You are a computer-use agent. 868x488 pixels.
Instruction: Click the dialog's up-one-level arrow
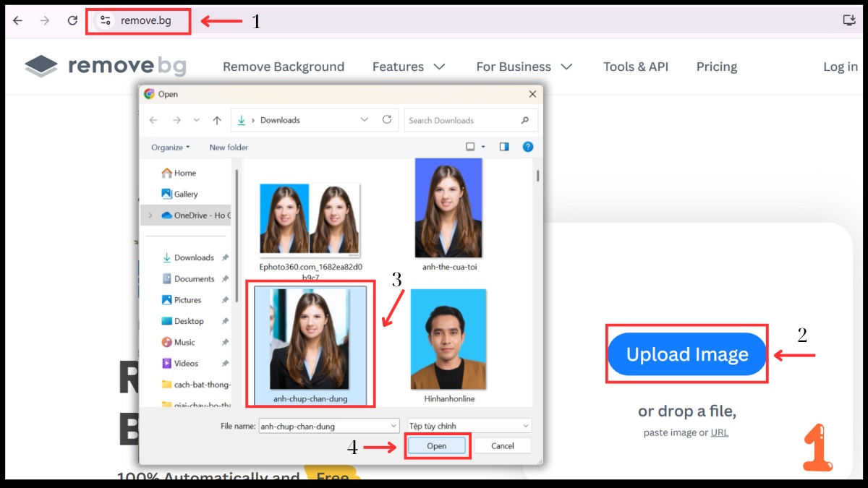[217, 120]
